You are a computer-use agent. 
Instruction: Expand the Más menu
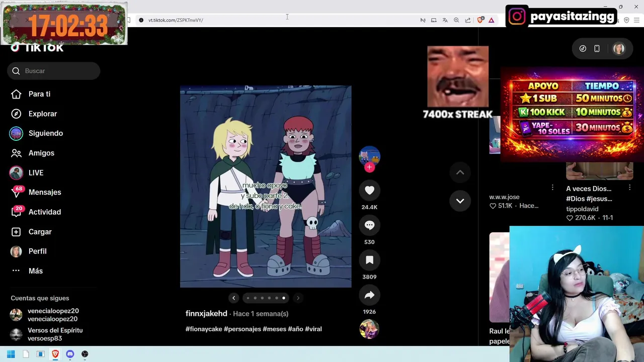(35, 271)
